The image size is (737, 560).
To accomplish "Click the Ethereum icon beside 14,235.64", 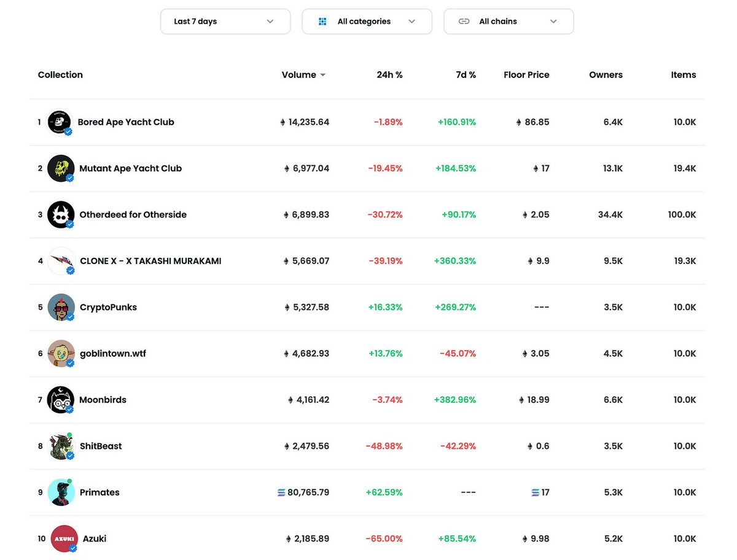I will [283, 122].
